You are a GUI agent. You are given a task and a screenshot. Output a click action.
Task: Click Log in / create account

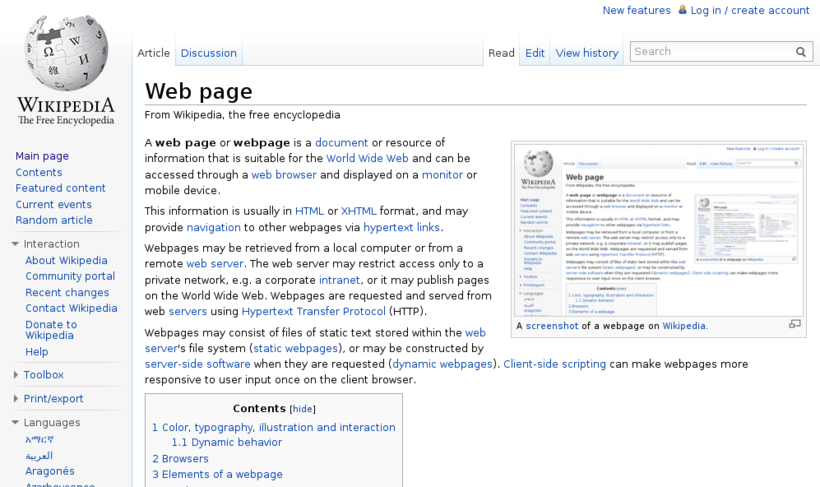pos(749,10)
